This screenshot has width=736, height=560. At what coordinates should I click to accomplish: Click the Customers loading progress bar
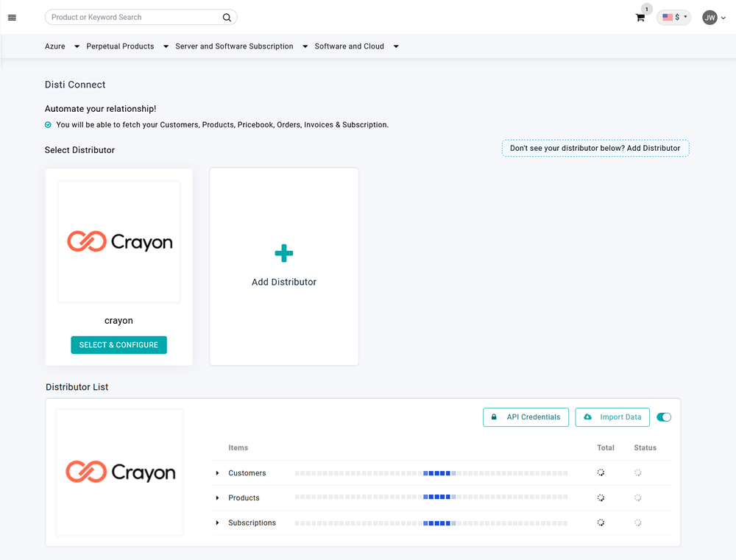[x=431, y=473]
